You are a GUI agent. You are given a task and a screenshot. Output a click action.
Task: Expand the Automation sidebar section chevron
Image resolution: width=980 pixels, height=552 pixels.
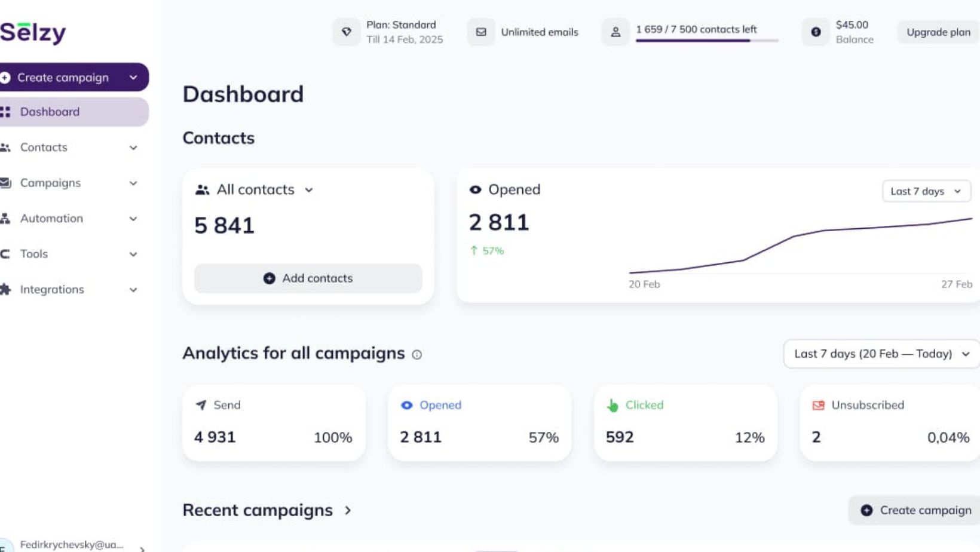[133, 219]
